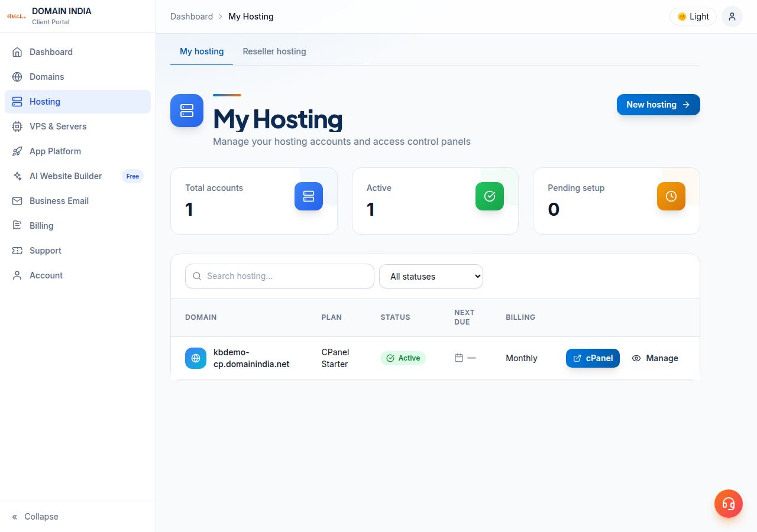Click the Support ticket icon in sidebar
Image resolution: width=757 pixels, height=532 pixels.
coord(17,251)
